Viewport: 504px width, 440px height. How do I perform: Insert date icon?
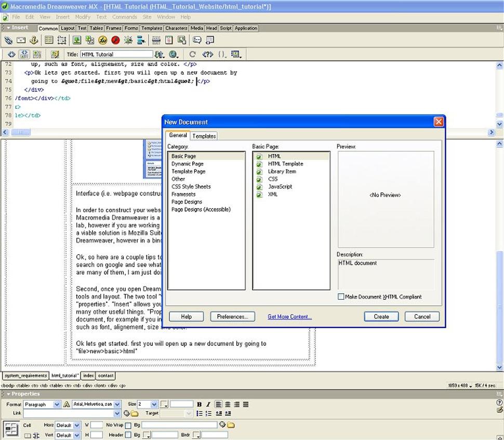169,40
